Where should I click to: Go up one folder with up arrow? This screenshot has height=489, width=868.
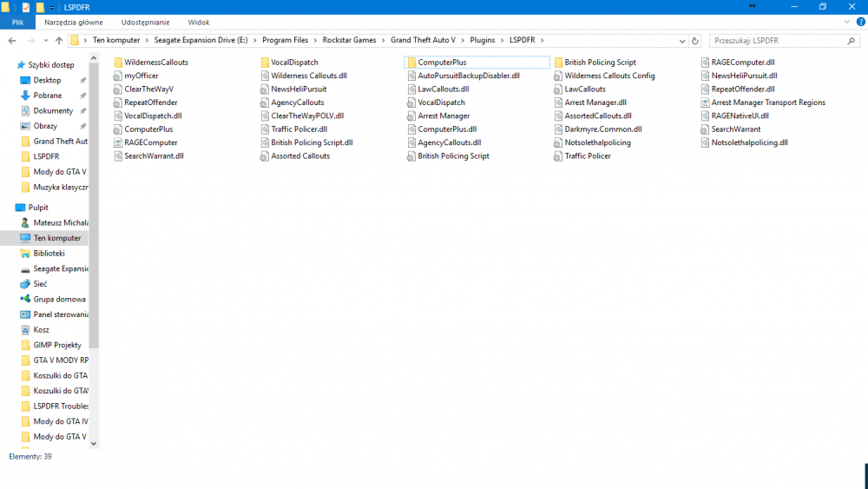tap(59, 41)
